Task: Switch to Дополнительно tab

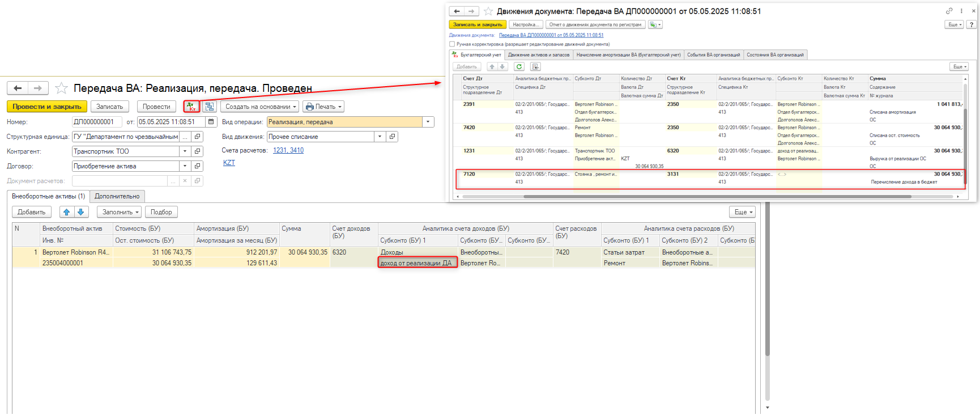Action: pyautogui.click(x=117, y=196)
